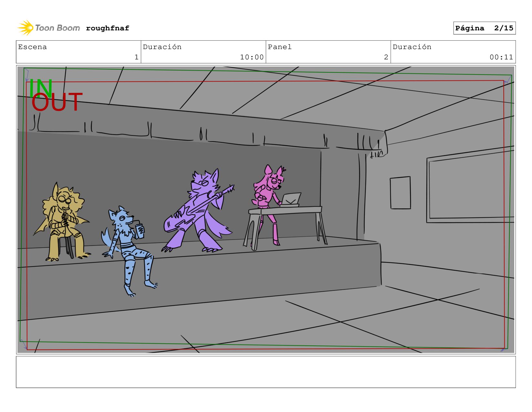This screenshot has height=412, width=532.
Task: Click the "Panel" header label
Action: (x=280, y=47)
